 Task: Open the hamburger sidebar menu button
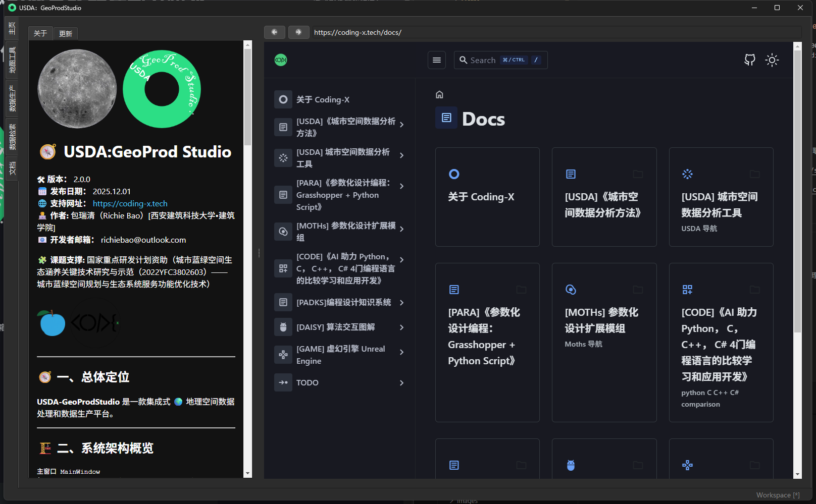(x=437, y=60)
